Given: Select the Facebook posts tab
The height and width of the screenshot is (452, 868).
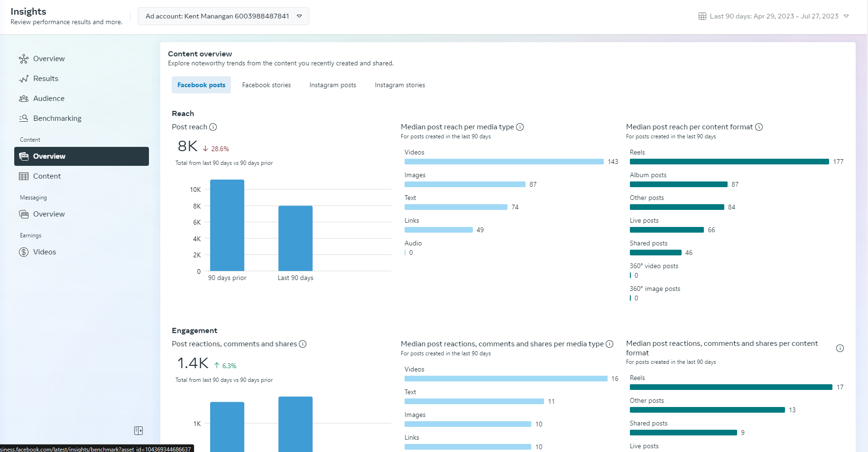Looking at the screenshot, I should point(201,85).
